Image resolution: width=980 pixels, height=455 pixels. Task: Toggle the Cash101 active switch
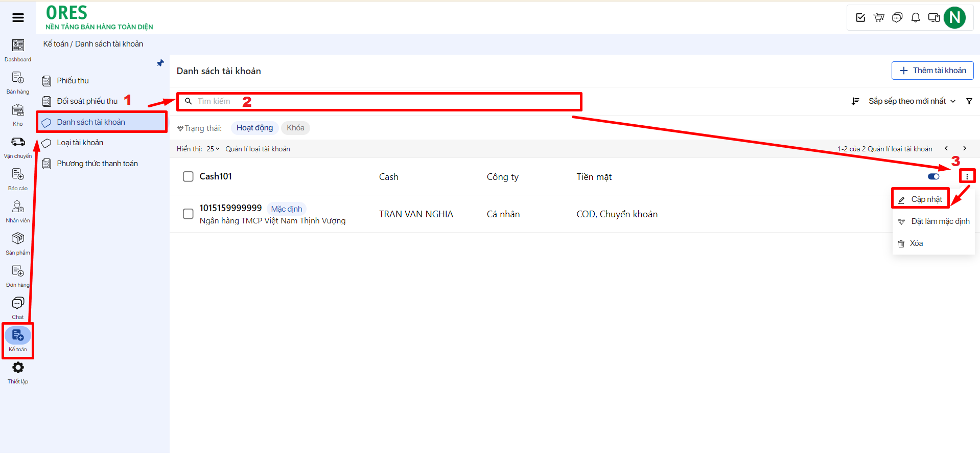point(934,176)
